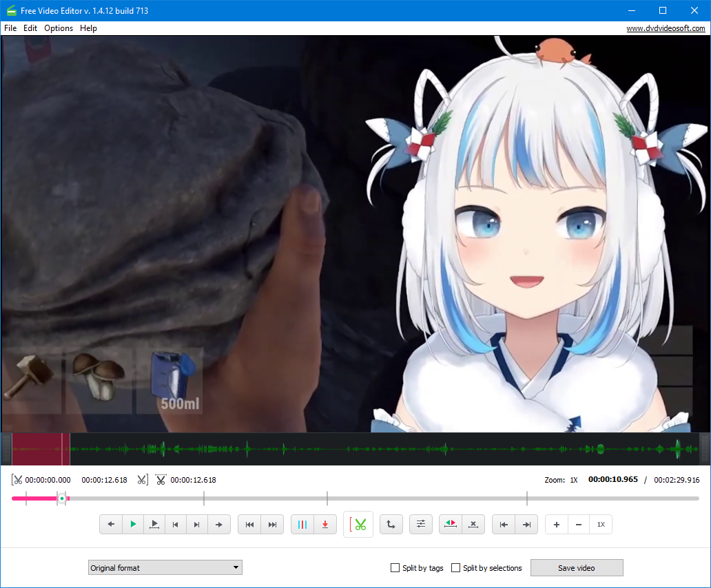
Task: Enable the Split by selections checkbox
Action: click(x=456, y=568)
